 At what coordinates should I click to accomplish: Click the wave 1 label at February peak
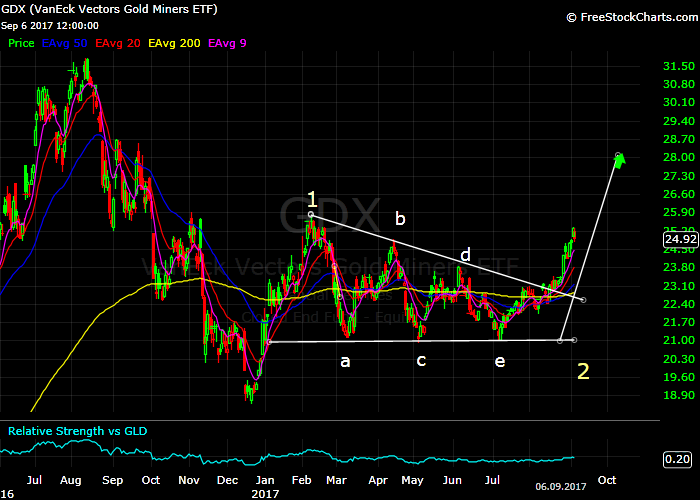[x=312, y=200]
